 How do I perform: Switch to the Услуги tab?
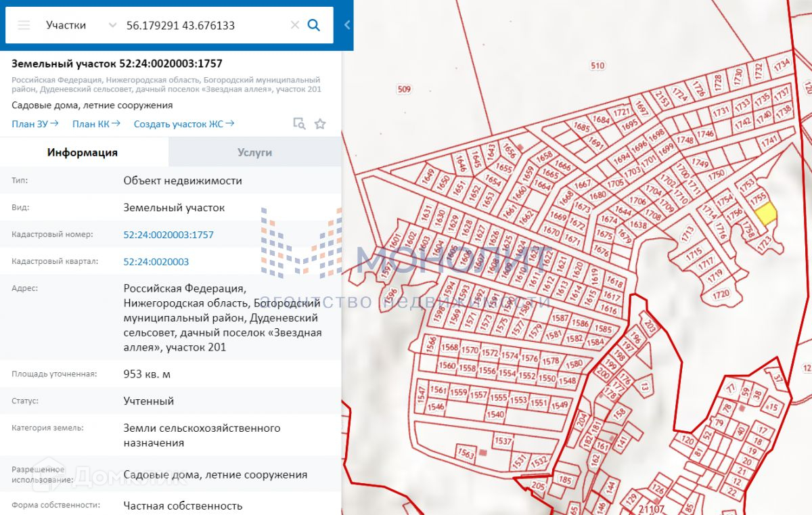(x=255, y=152)
